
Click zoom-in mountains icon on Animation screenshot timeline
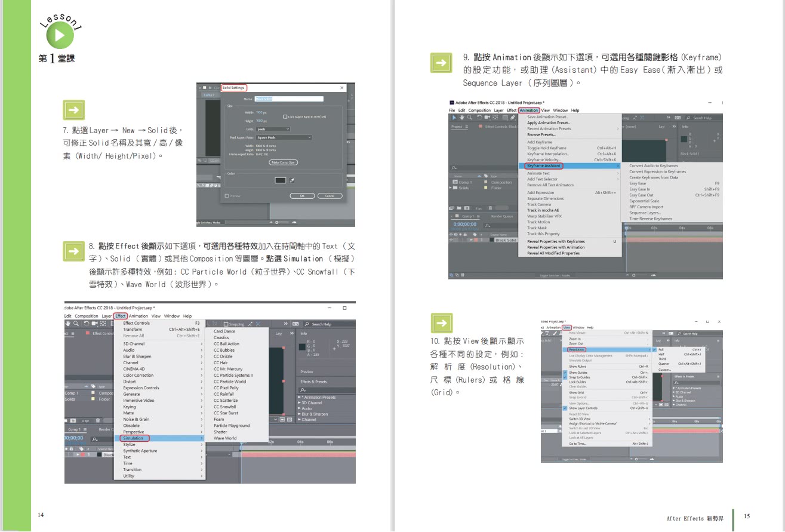point(654,275)
